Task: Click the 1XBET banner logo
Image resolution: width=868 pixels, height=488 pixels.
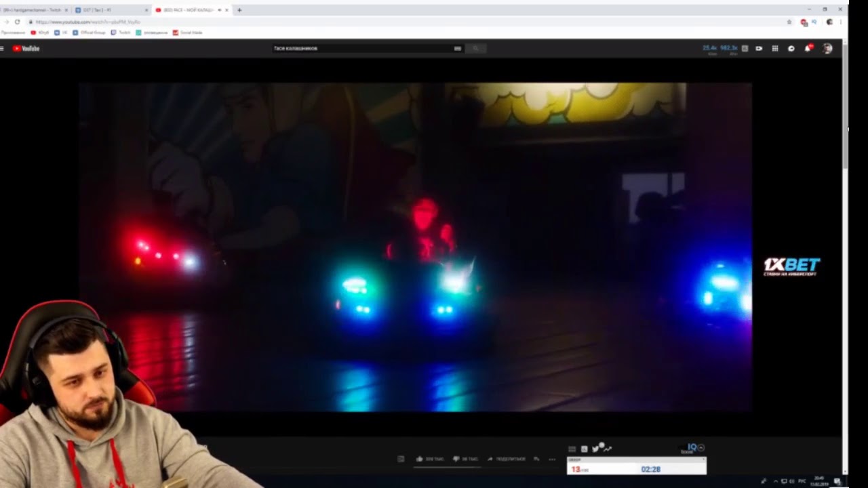Action: point(791,266)
